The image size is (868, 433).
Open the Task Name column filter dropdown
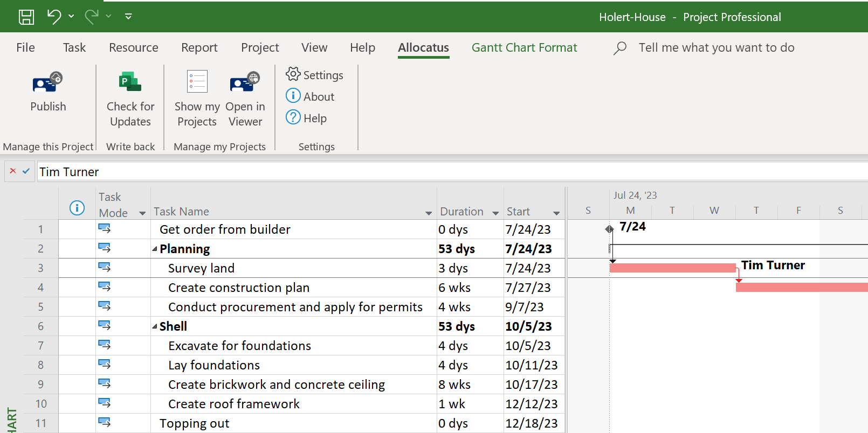429,213
